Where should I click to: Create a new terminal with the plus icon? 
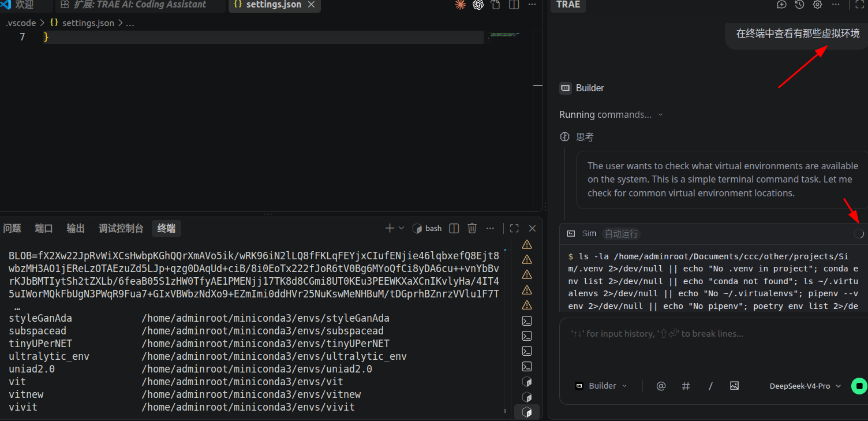click(390, 229)
